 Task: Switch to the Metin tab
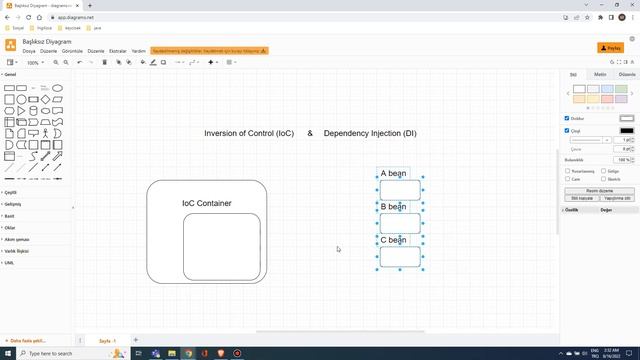coord(600,74)
